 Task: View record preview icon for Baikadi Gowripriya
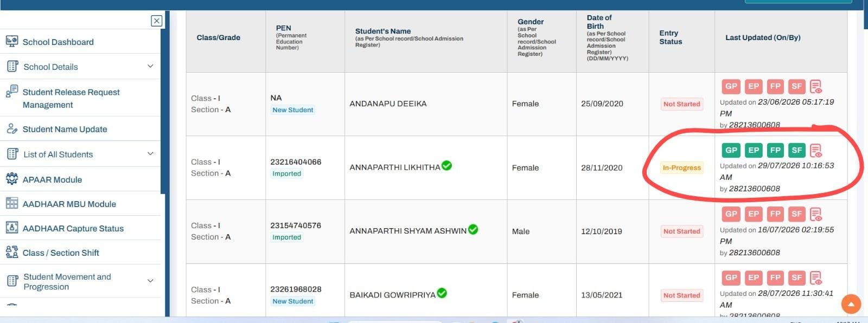point(816,278)
